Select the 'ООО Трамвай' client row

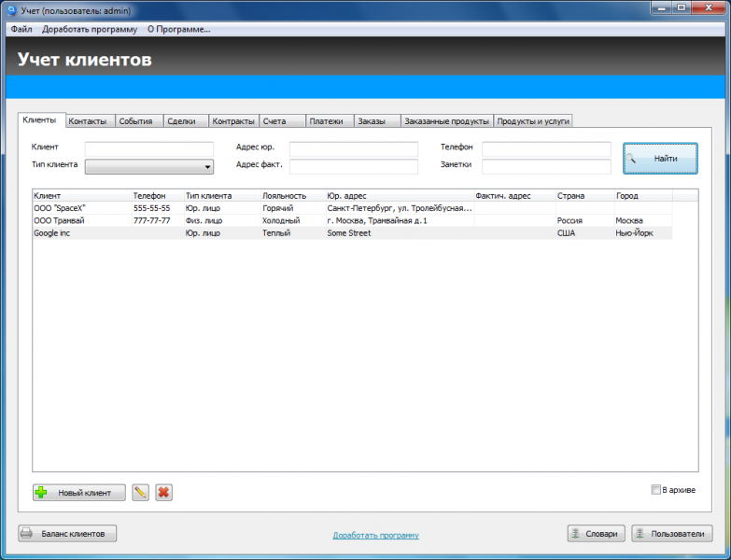click(353, 220)
